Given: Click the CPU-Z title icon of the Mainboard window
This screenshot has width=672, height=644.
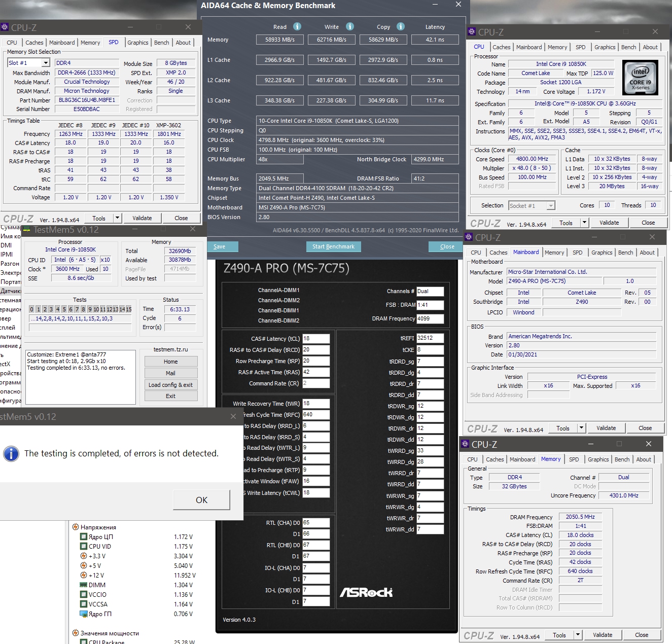Looking at the screenshot, I should point(469,237).
